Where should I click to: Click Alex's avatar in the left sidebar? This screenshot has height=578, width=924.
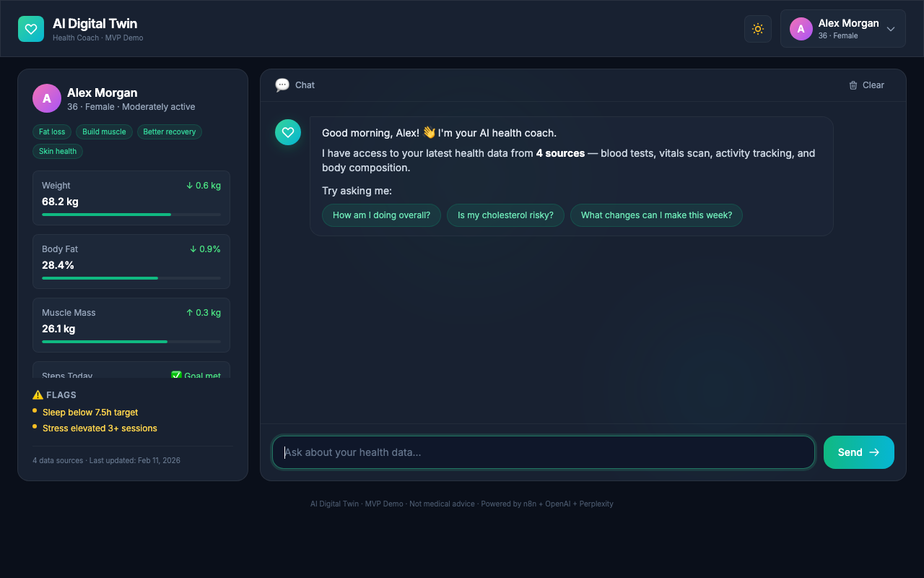coord(46,98)
